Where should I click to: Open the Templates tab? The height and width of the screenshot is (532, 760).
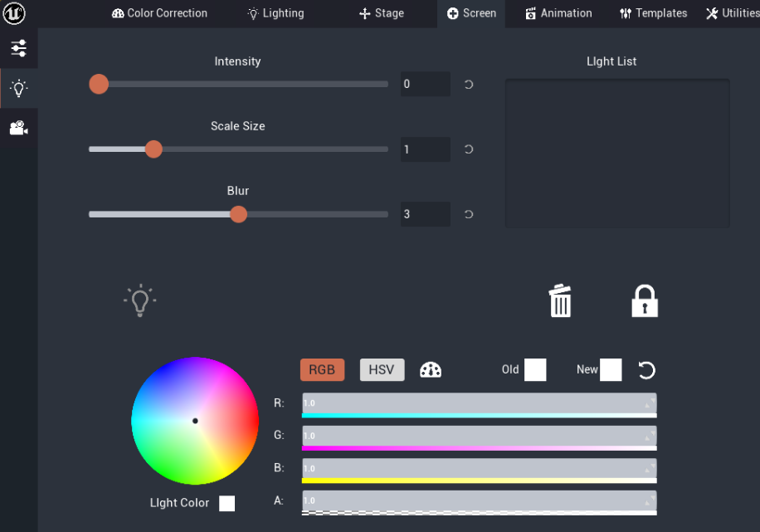(653, 13)
